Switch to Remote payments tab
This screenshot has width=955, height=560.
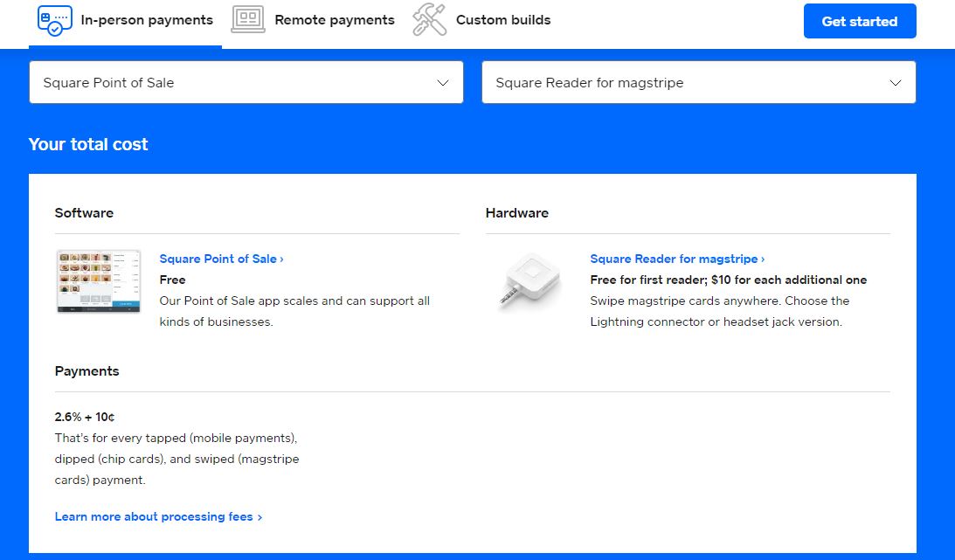(313, 20)
